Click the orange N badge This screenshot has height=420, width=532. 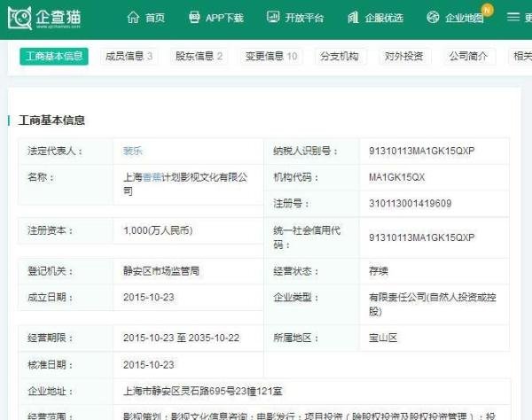point(487,10)
